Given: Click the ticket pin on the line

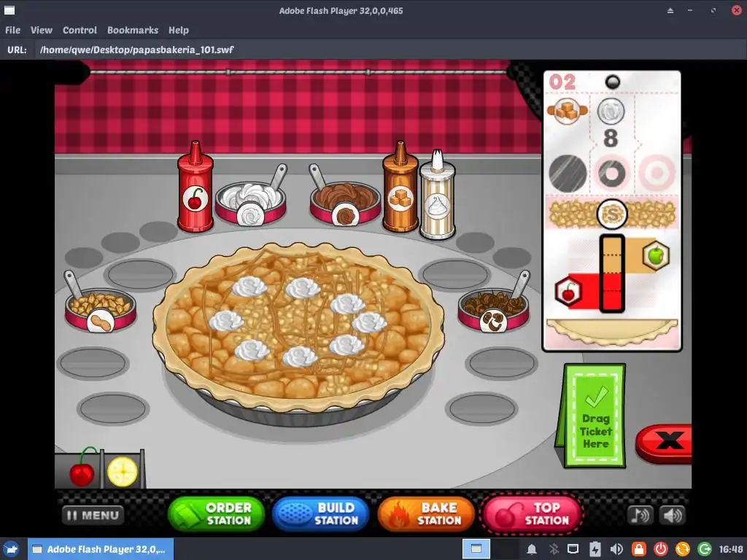Looking at the screenshot, I should (x=612, y=82).
